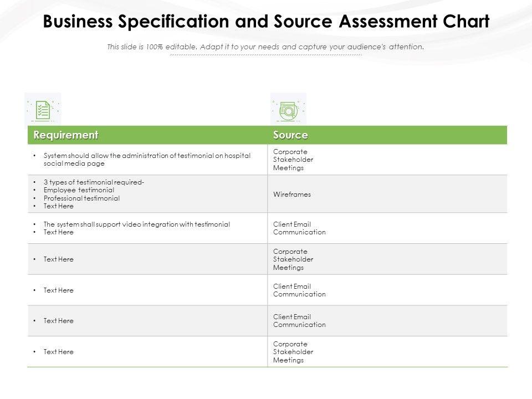Click Corporate Stakeholder Meetings in the final table row
532x399 pixels.
tap(293, 352)
